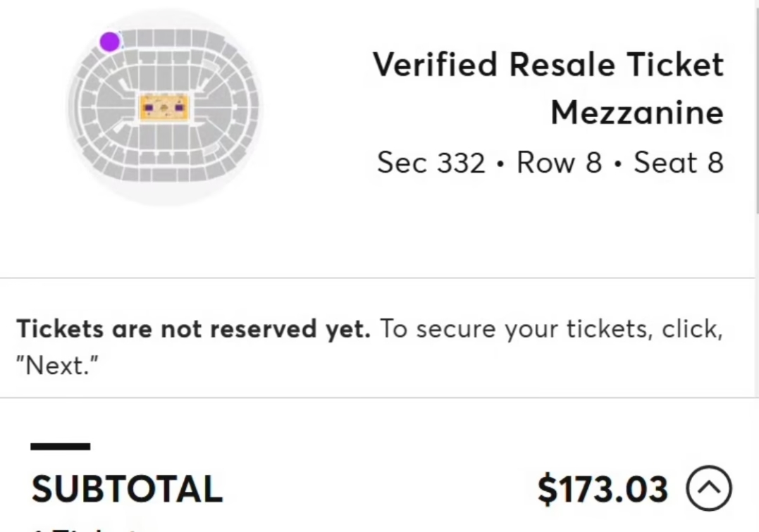Click the quoted "Next." word in the notice
The height and width of the screenshot is (532, 759).
pos(57,365)
